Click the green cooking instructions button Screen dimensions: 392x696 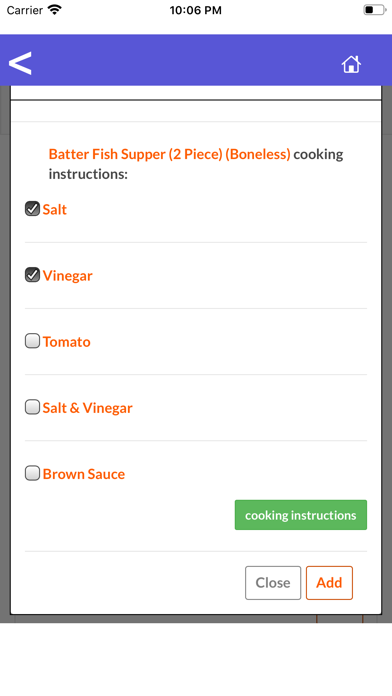301,515
